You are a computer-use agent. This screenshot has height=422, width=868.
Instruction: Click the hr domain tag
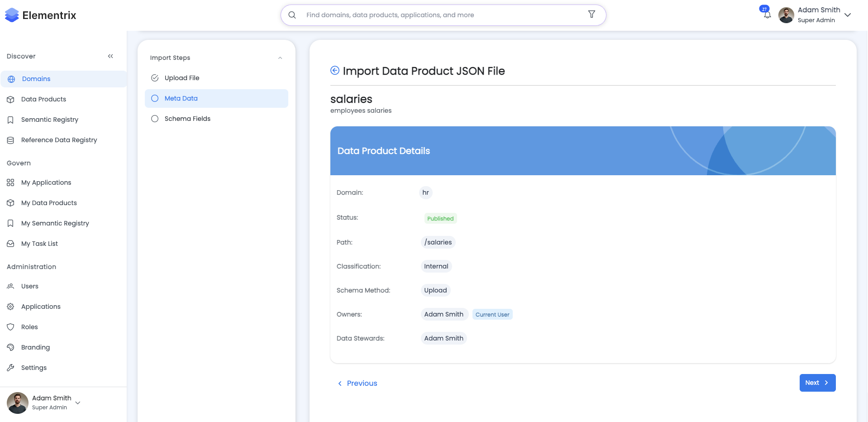(x=425, y=192)
